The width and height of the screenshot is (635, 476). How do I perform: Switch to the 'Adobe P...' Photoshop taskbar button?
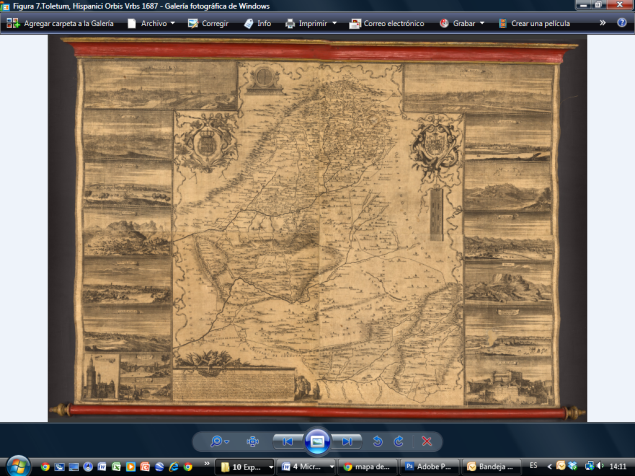(x=430, y=467)
